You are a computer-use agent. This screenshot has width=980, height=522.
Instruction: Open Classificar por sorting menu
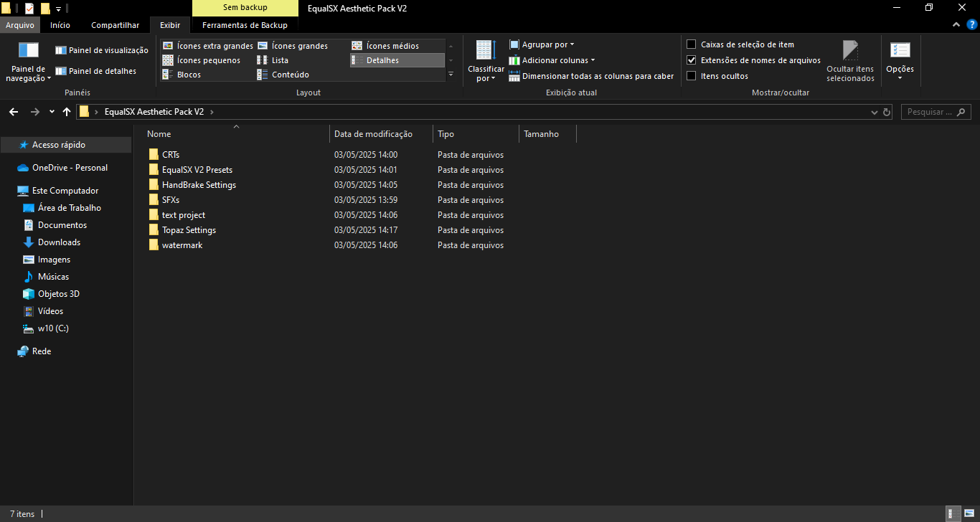tap(486, 62)
